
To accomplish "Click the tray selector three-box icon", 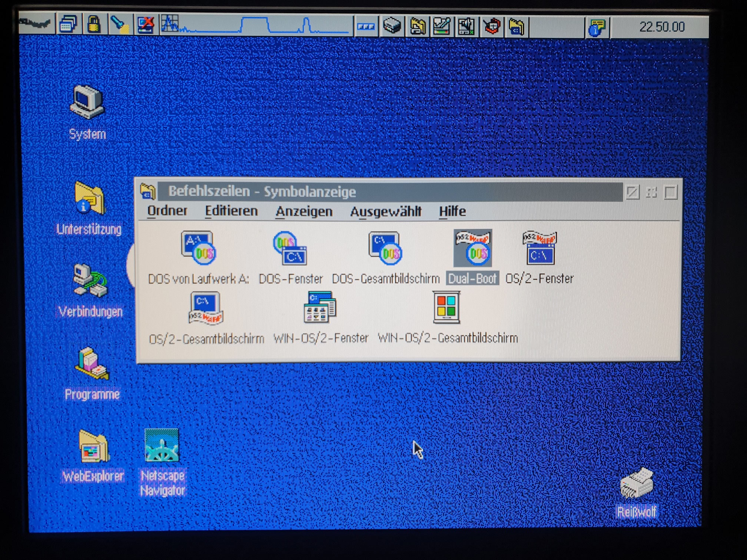I will 366,27.
